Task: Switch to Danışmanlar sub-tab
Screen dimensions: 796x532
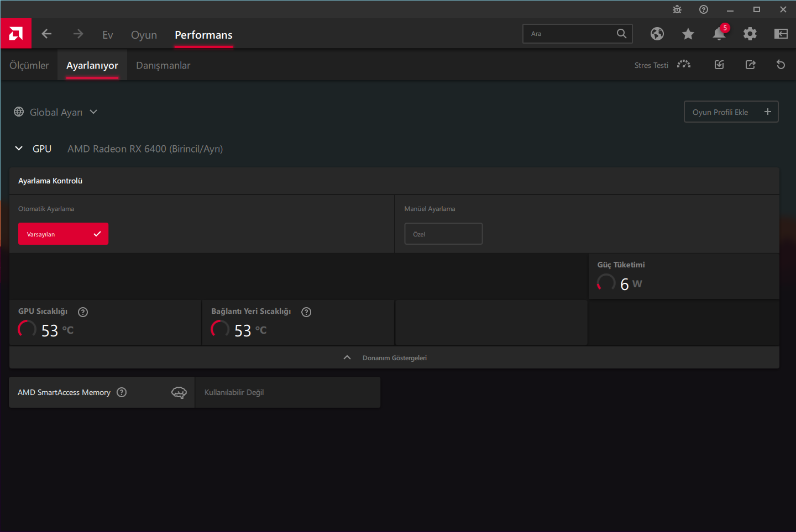Action: coord(163,65)
